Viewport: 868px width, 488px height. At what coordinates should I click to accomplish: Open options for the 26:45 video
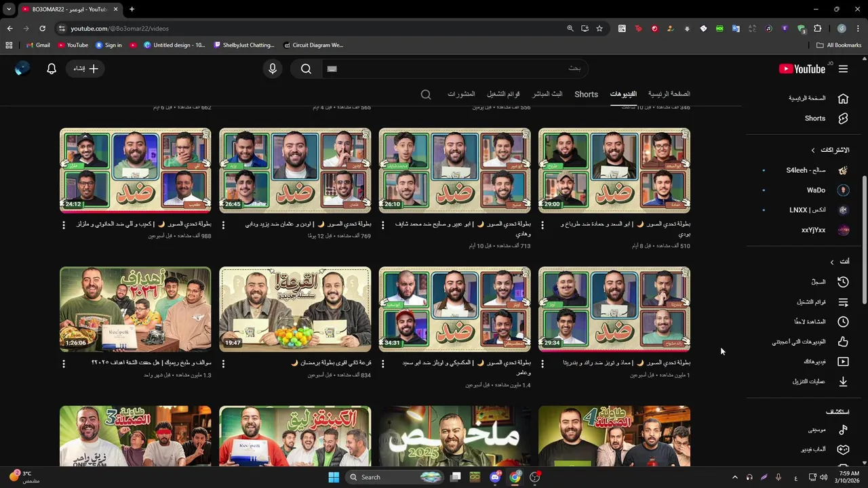coord(223,224)
